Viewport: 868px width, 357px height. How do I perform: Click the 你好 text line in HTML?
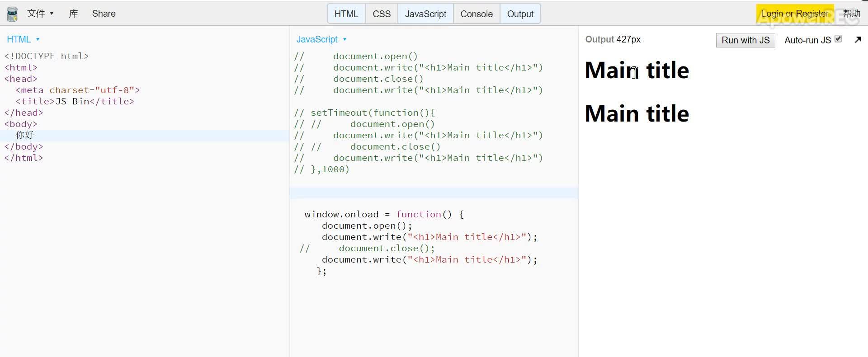coord(25,135)
